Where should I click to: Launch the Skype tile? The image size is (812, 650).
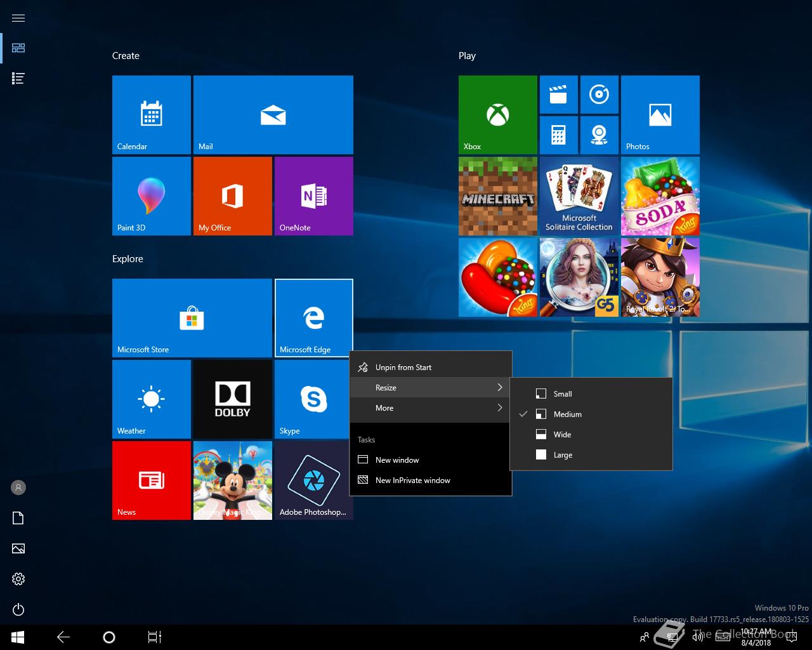point(312,399)
